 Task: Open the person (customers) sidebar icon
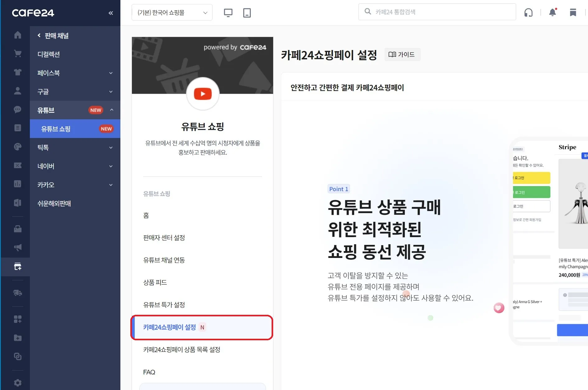[x=18, y=91]
